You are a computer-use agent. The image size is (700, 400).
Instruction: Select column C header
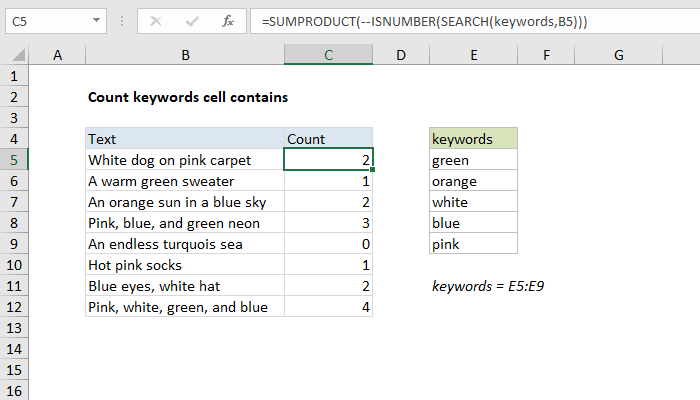tap(328, 55)
